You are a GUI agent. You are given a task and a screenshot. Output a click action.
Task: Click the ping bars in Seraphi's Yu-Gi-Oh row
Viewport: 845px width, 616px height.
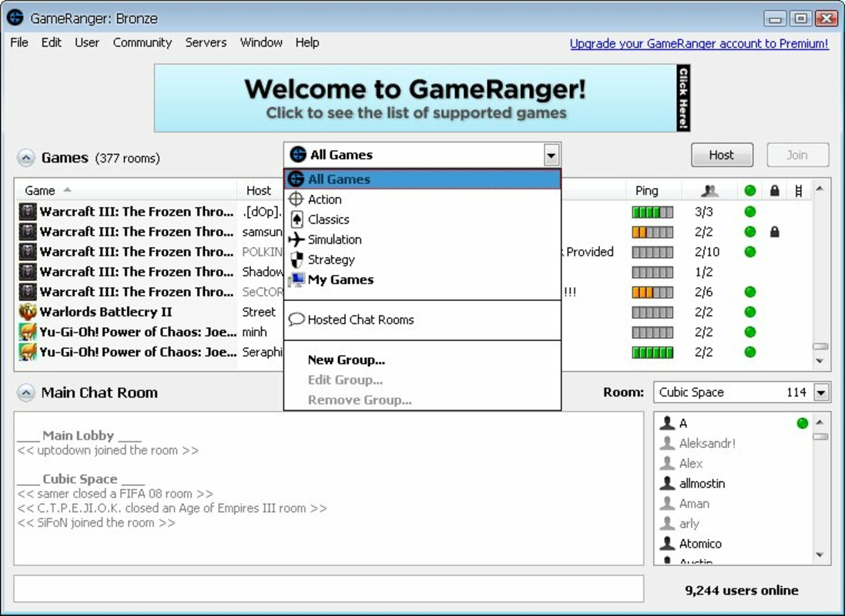pos(652,353)
